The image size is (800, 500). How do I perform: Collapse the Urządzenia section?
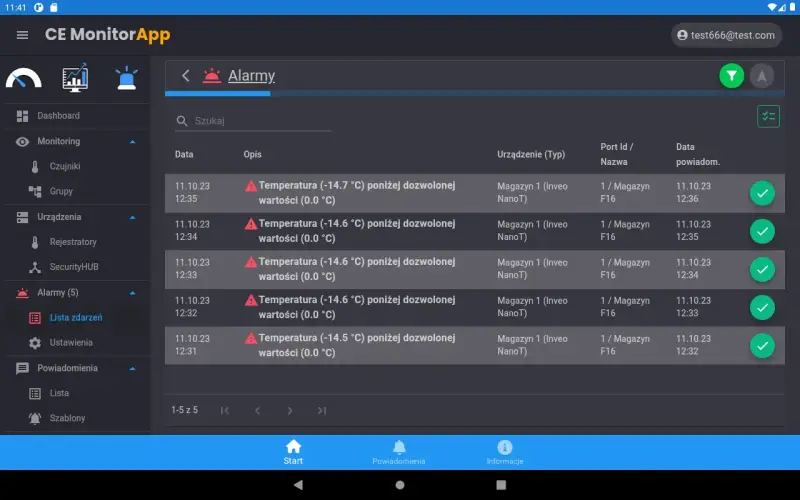(133, 217)
